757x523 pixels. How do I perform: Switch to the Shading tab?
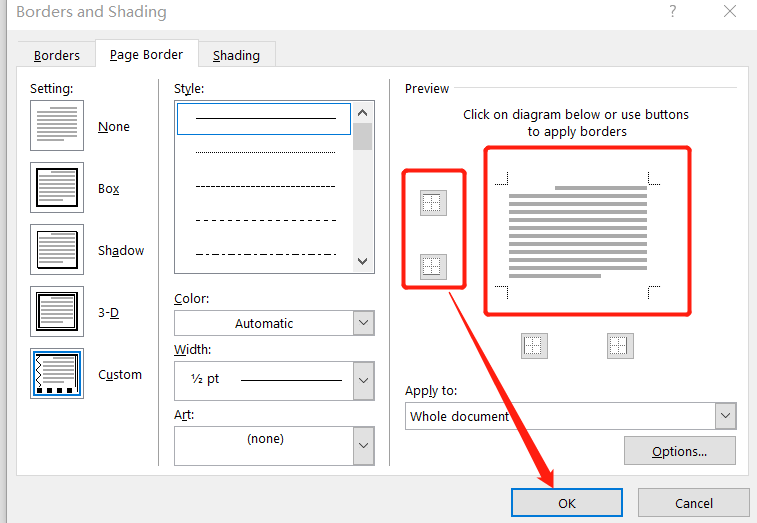[237, 56]
